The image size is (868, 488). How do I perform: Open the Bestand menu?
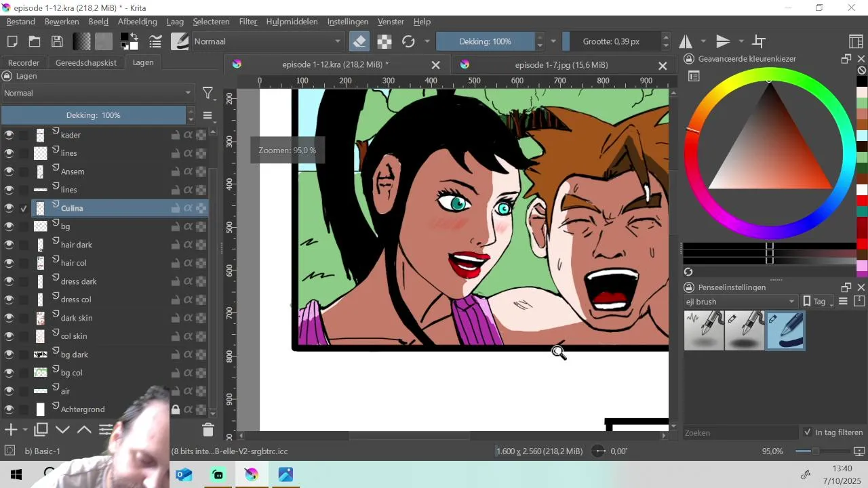click(x=21, y=22)
